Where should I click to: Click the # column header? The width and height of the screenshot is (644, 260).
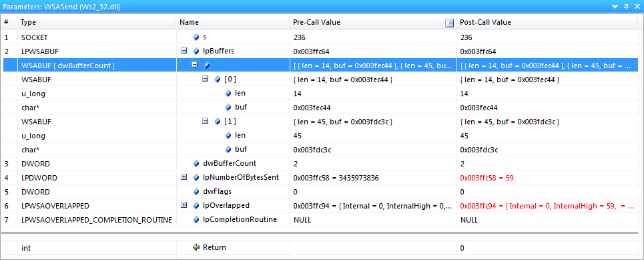10,23
